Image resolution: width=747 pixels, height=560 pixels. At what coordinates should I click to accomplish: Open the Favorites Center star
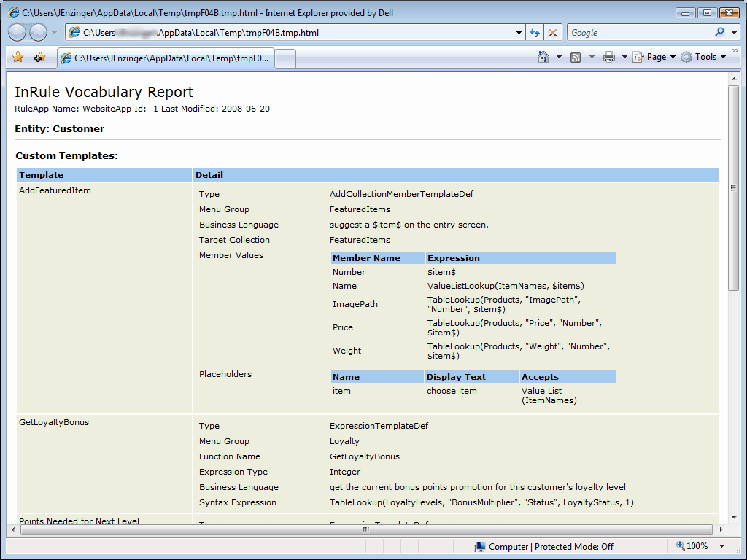[x=18, y=57]
